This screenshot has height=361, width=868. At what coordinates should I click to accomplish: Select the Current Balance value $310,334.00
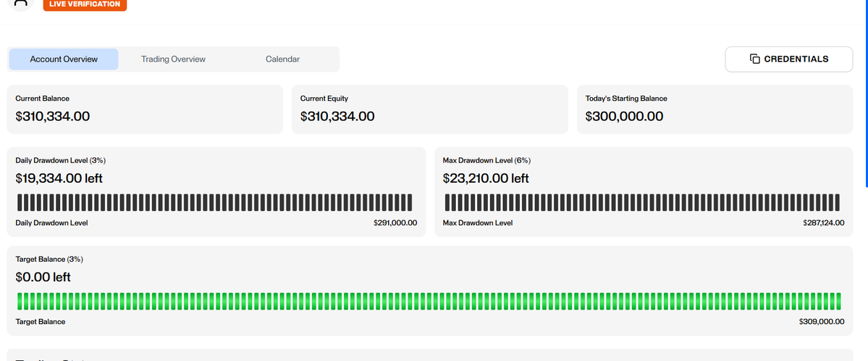point(53,117)
